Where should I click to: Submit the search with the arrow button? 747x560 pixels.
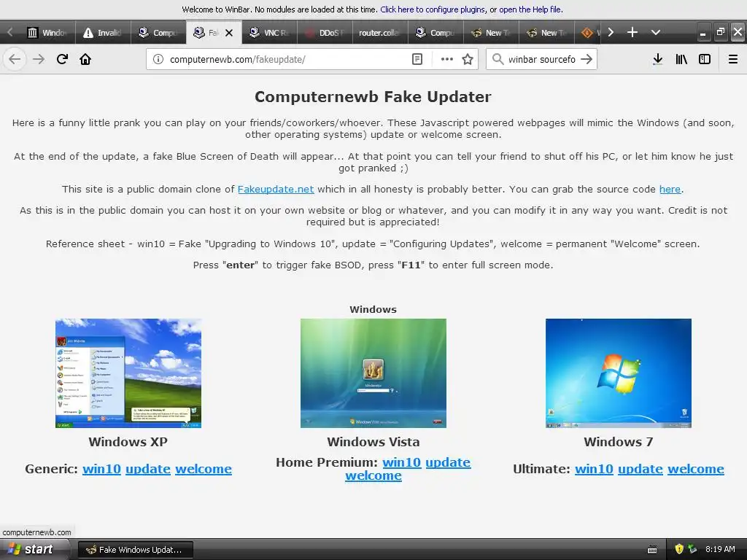[587, 59]
